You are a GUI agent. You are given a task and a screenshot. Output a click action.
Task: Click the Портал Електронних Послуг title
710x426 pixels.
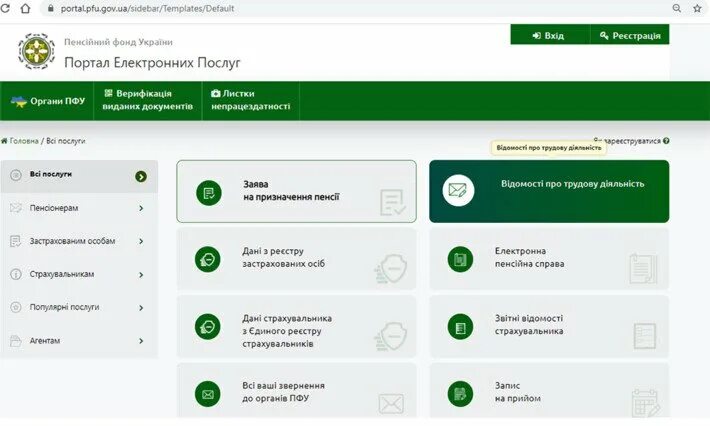pos(152,62)
